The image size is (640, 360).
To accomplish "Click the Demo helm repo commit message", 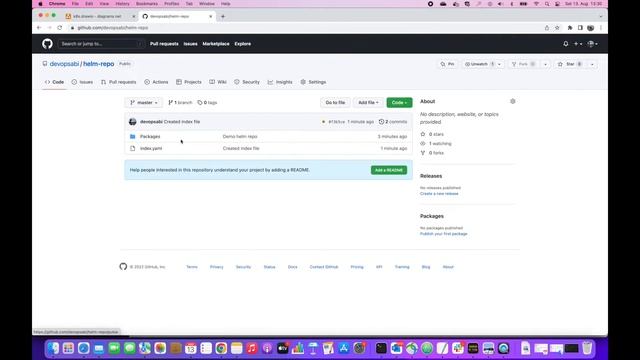I will 240,136.
